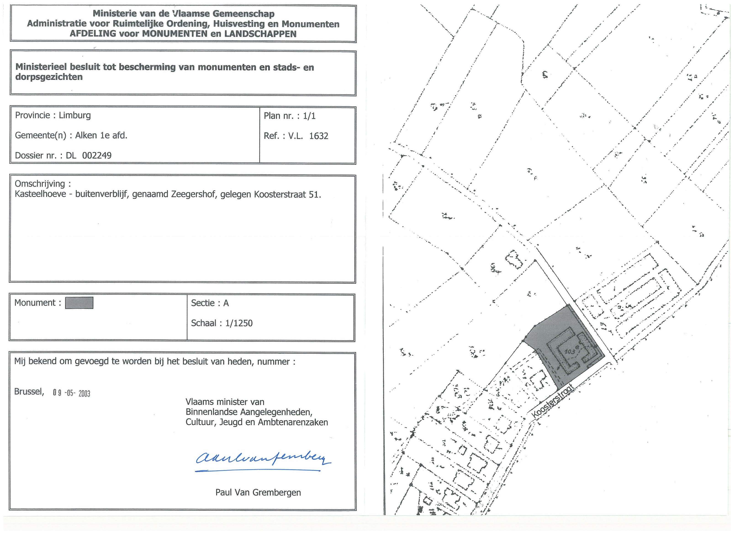Screen dimensions: 756x534
Task: Click the Ministerie van de Vlaamse Gemeenschap header
Action: point(183,13)
